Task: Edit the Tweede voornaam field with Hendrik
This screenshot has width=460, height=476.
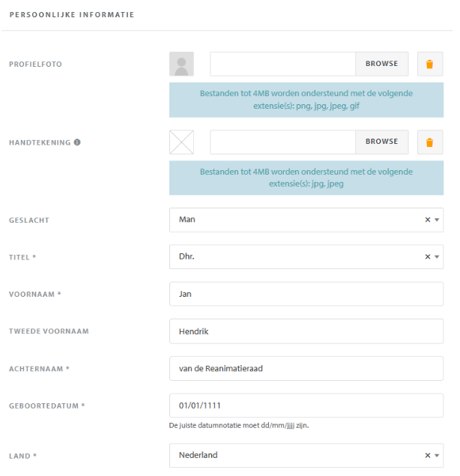Action: [x=306, y=331]
